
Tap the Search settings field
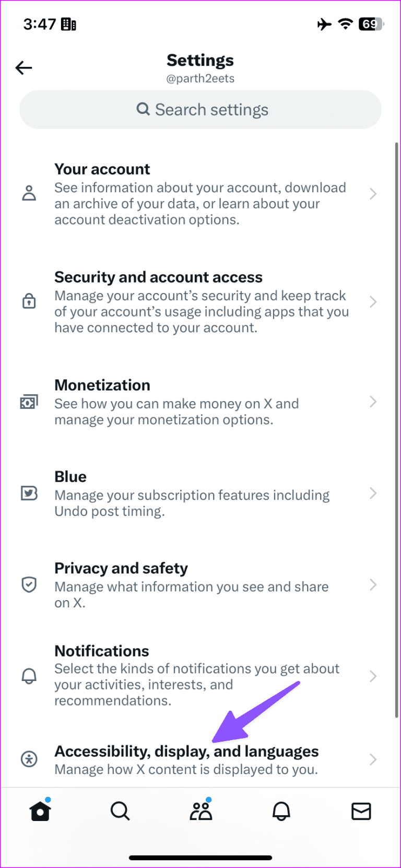click(200, 109)
